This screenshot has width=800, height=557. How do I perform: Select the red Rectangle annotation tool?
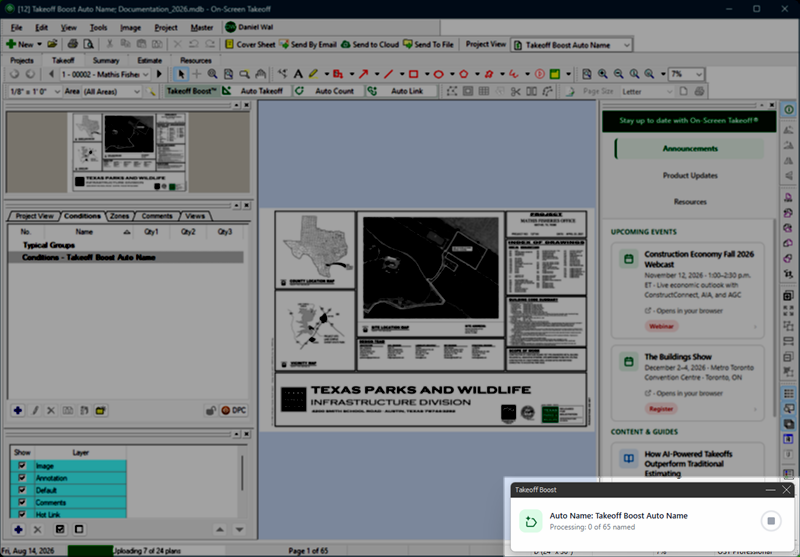pos(413,74)
